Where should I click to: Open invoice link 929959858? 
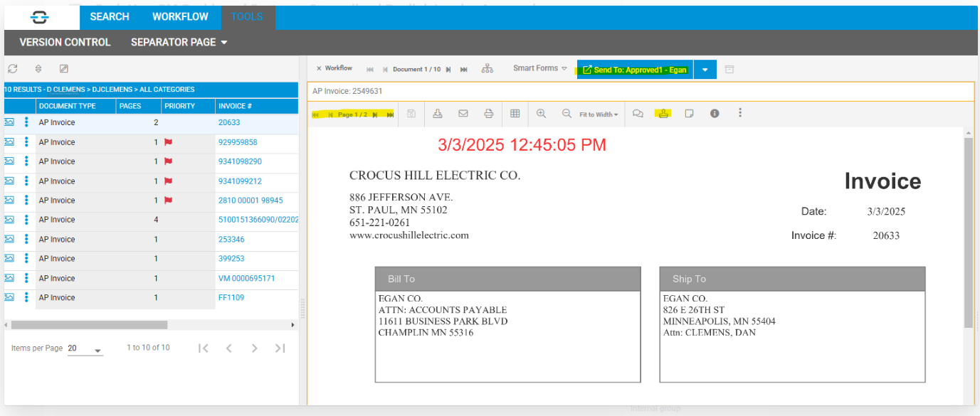pyautogui.click(x=238, y=142)
